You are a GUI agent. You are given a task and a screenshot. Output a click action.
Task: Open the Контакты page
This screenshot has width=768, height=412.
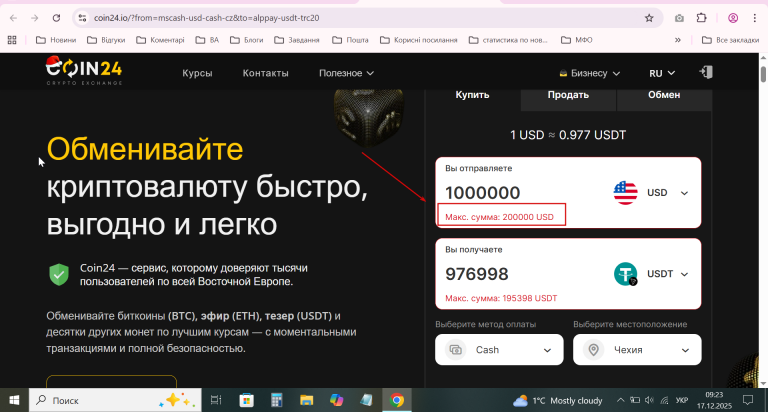(265, 73)
